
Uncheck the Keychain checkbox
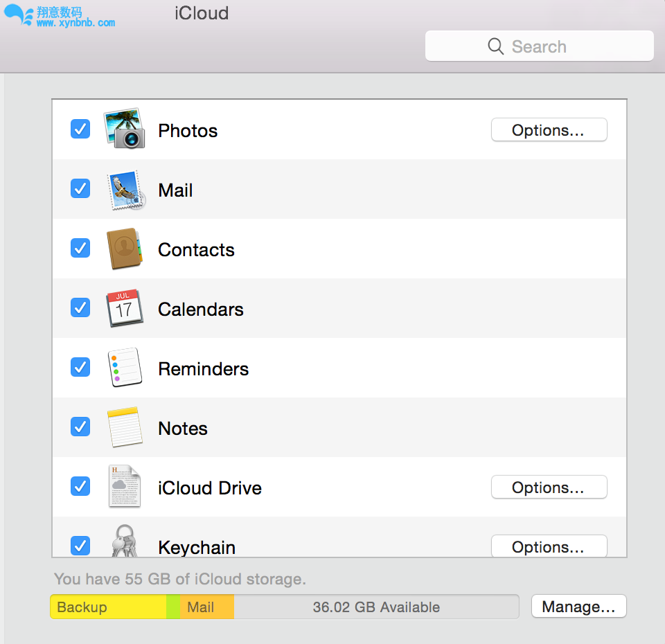tap(80, 546)
